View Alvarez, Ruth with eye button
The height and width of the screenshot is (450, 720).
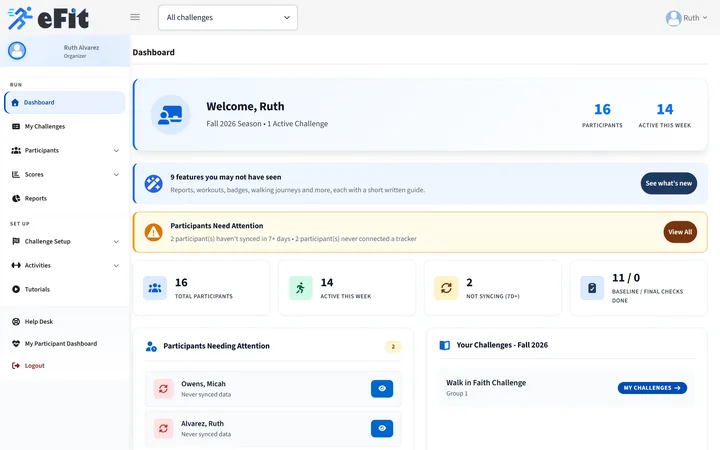tap(382, 428)
